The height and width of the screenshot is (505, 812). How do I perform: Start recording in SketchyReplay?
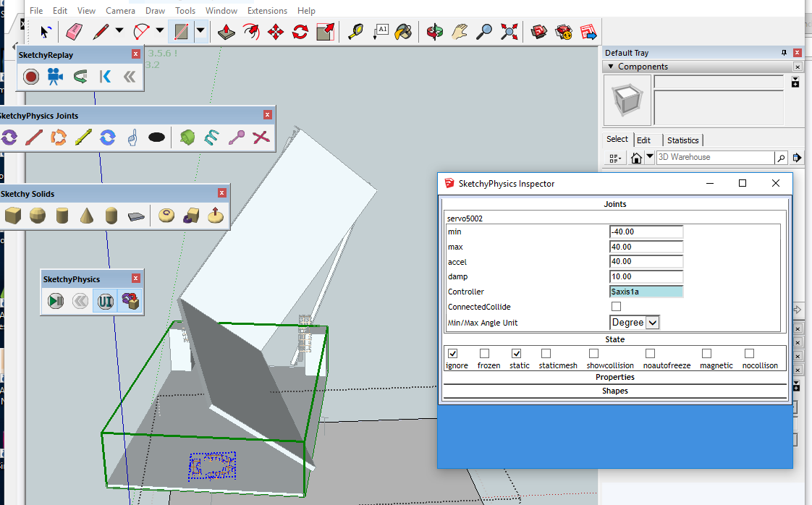coord(31,77)
